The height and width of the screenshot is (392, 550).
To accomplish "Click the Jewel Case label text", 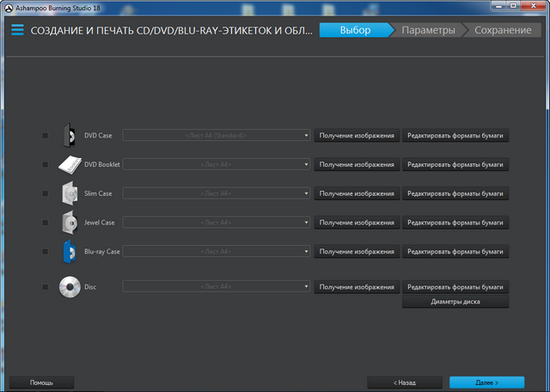I will point(100,223).
